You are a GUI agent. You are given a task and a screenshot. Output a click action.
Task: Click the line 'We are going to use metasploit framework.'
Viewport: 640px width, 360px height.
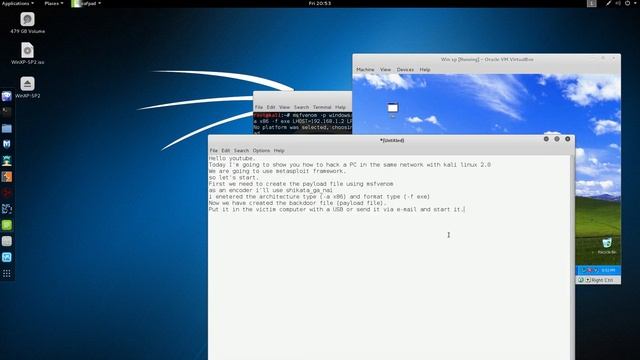pos(277,171)
